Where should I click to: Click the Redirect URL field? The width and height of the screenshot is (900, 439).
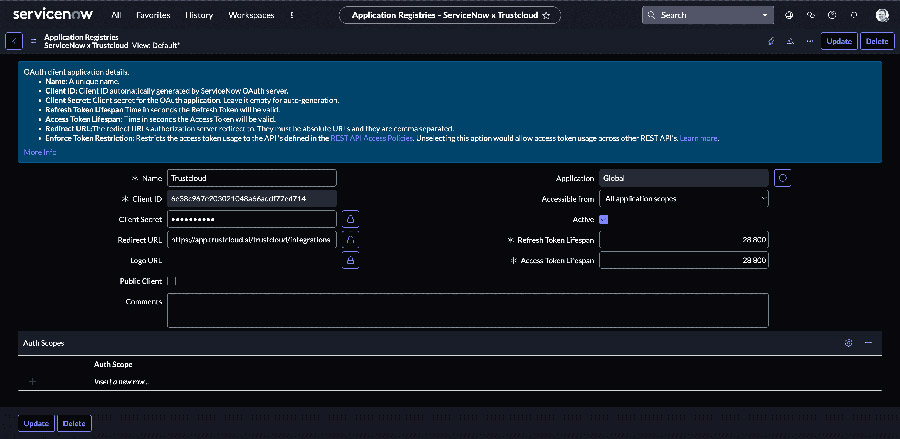click(251, 240)
